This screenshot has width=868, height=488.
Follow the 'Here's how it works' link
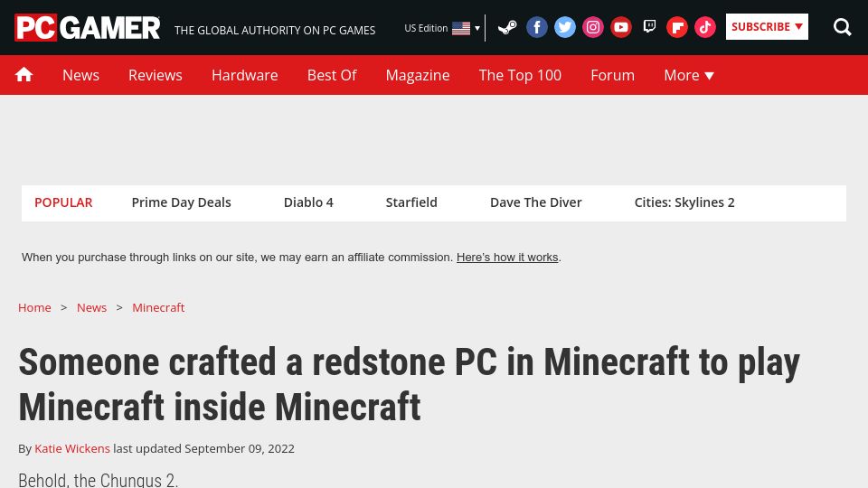pos(507,258)
